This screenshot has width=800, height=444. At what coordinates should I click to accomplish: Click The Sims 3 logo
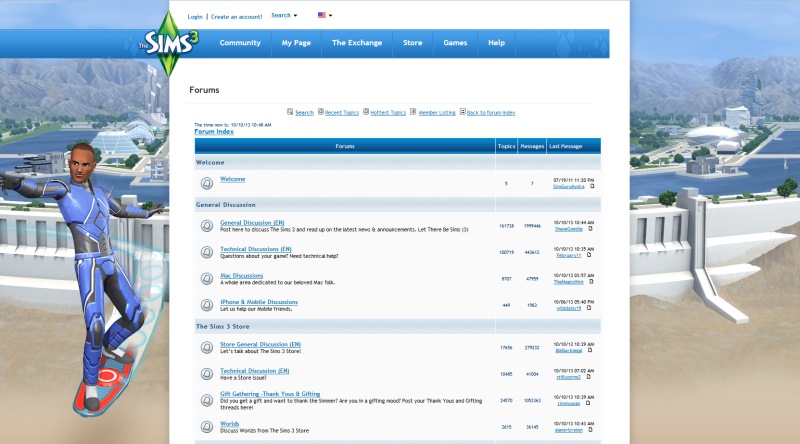(x=168, y=43)
